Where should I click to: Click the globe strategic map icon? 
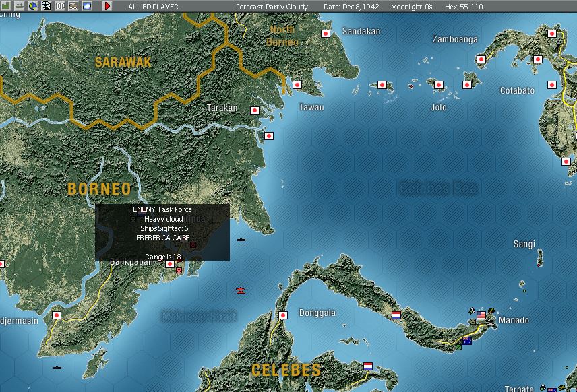click(33, 6)
